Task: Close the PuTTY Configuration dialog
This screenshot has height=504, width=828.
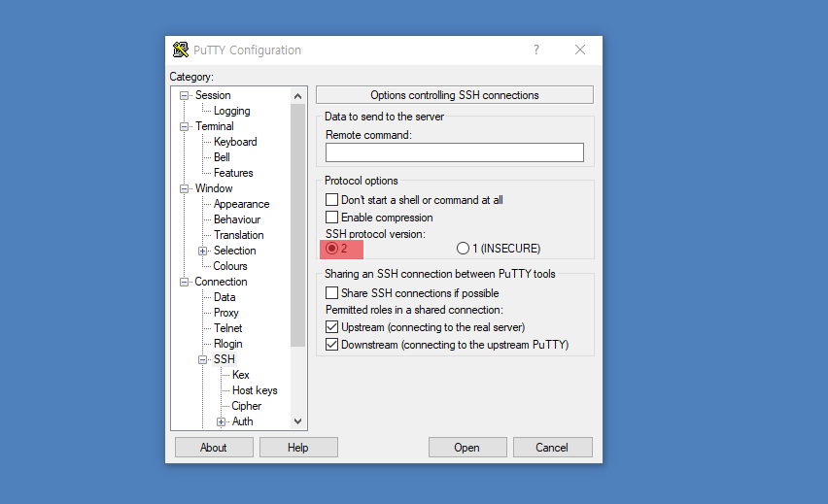Action: pyautogui.click(x=580, y=50)
